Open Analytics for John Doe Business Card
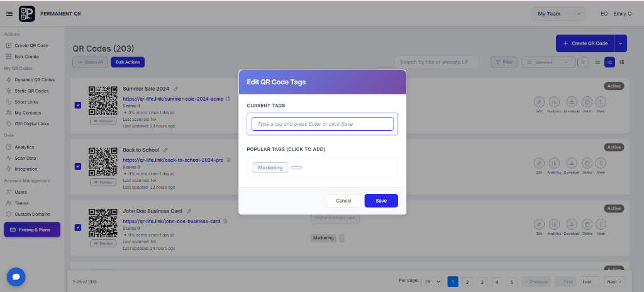Screen dimensions: 644x292 [555, 224]
